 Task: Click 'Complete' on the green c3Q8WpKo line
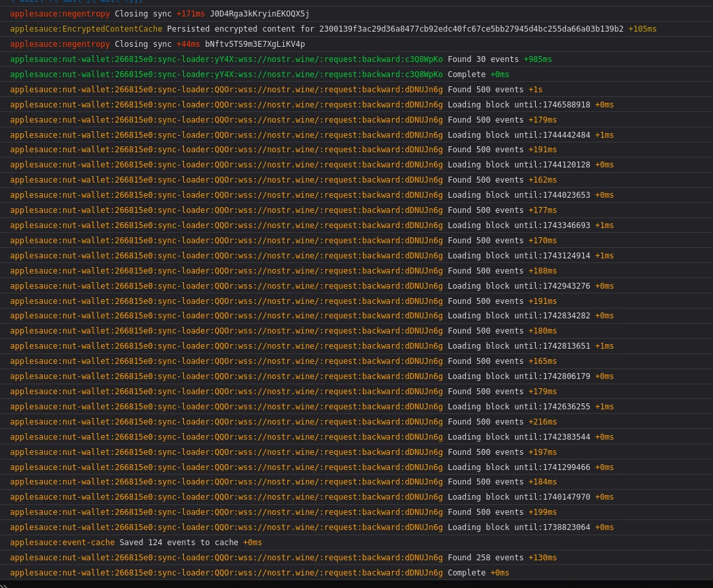coord(467,74)
